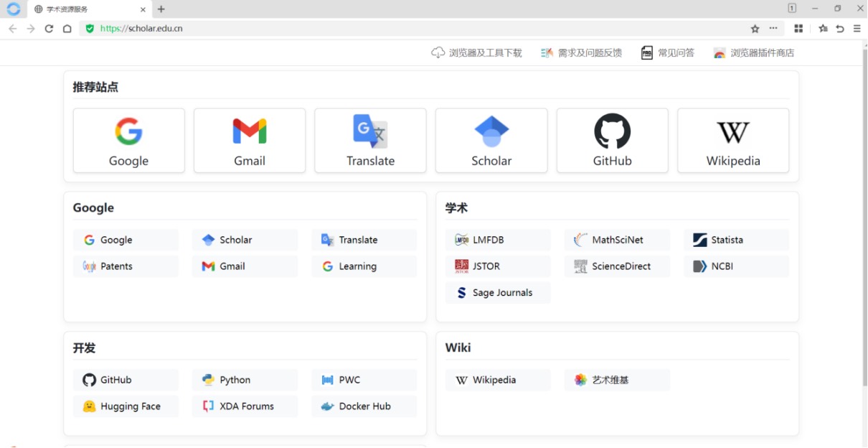This screenshot has width=868, height=448.
Task: Open the favorites list icon
Action: click(823, 29)
